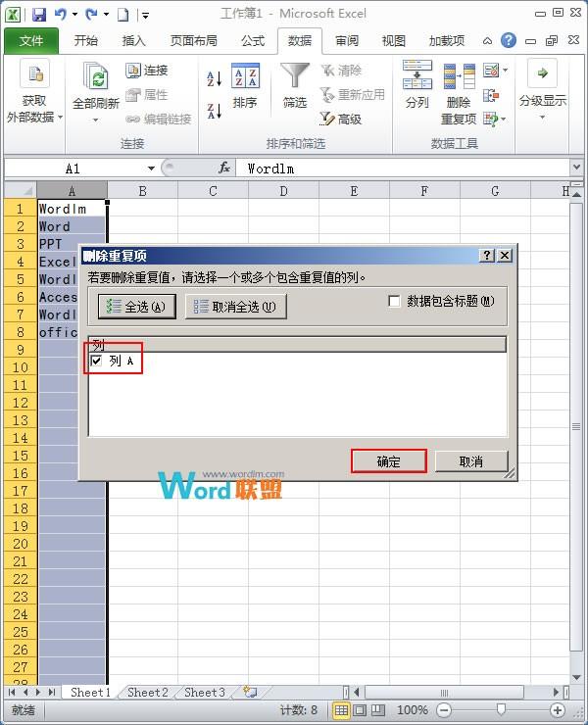Switch to Review (审阅) tab
The image size is (588, 725).
[347, 41]
